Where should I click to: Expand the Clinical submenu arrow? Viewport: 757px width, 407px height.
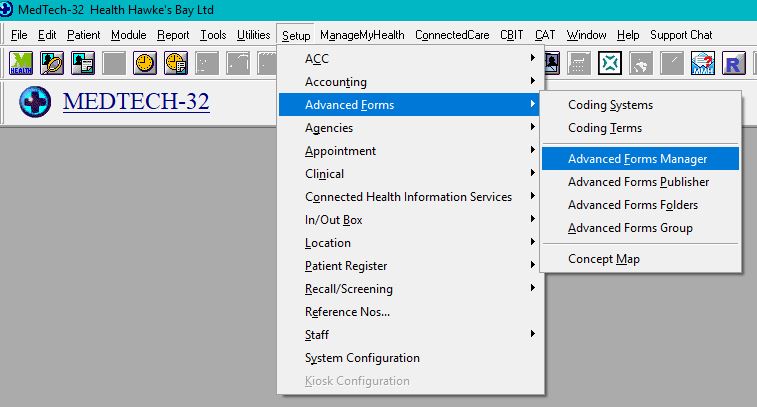coord(533,173)
